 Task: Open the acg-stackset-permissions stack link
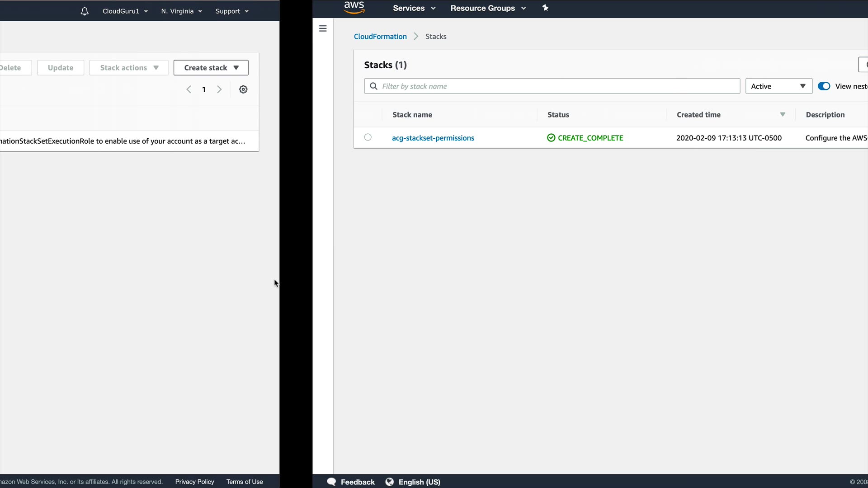tap(433, 138)
